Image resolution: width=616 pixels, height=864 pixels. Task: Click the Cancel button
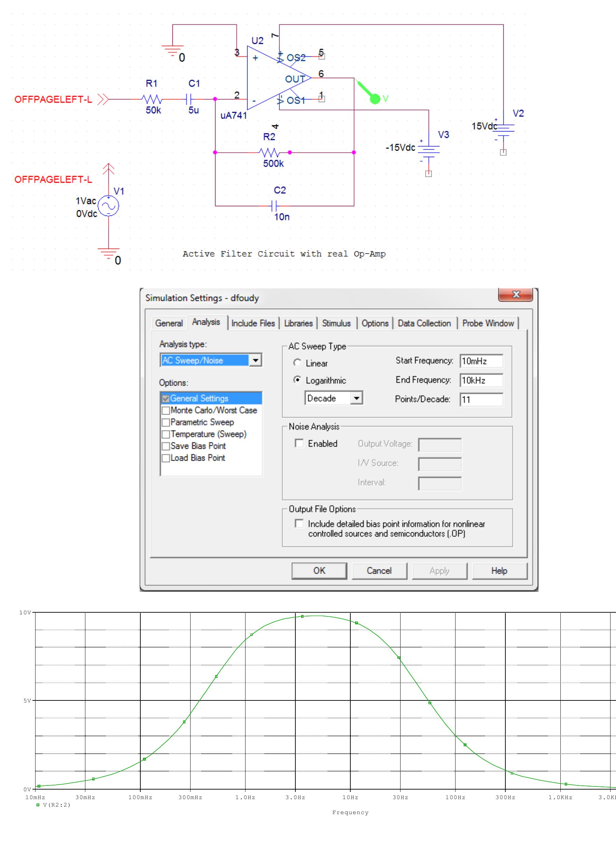[x=379, y=570]
